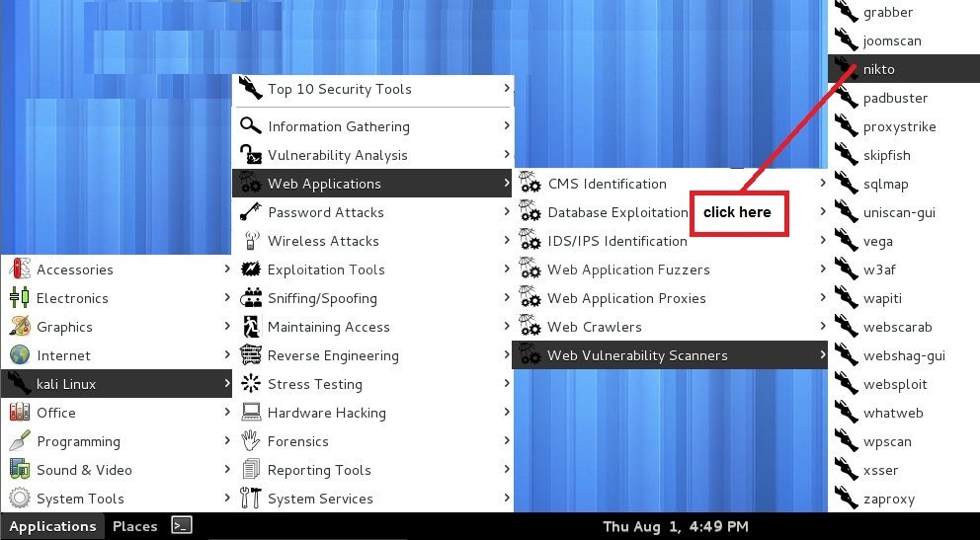Screen dimensions: 980x540
Task: Click the Forensics hand icon
Action: coord(251,440)
